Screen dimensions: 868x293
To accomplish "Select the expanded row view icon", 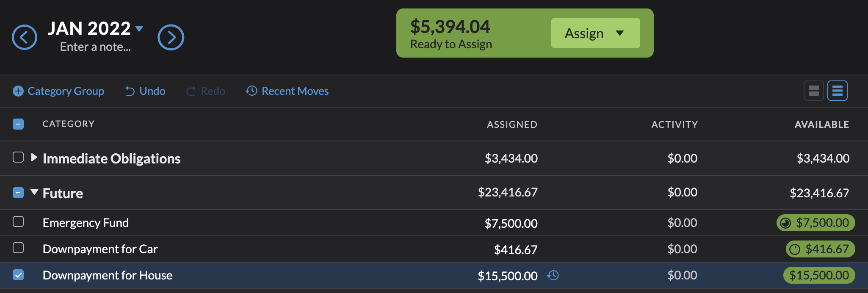I will click(837, 91).
